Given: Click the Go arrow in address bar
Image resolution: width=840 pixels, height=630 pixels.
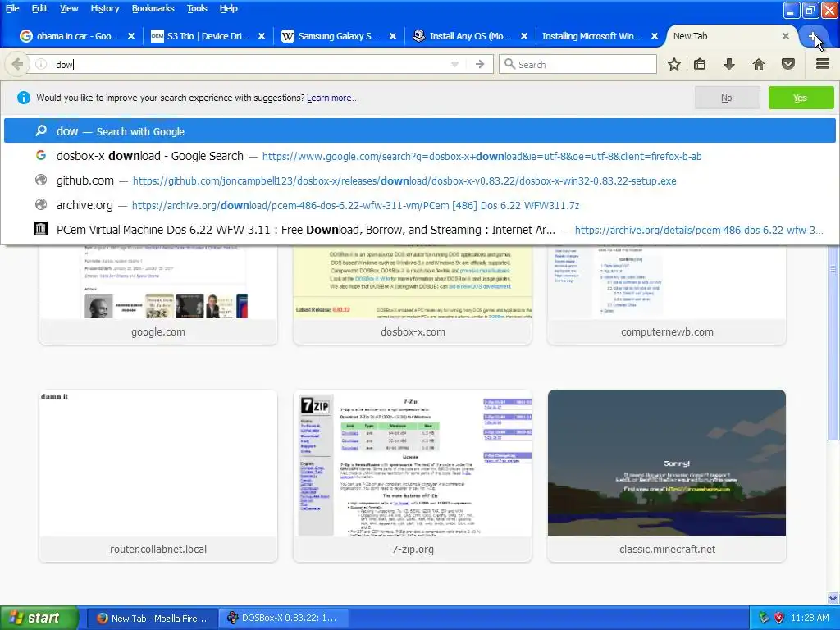Looking at the screenshot, I should point(479,64).
